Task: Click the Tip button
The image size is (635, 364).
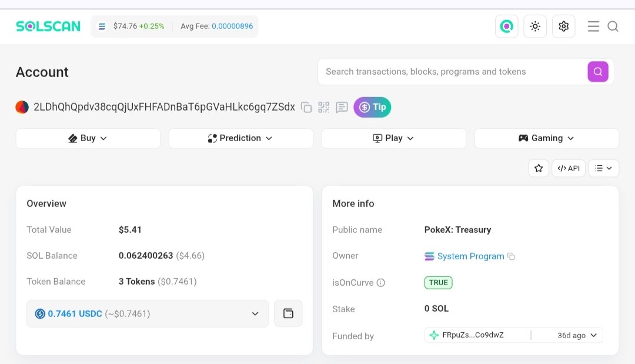Action: tap(372, 107)
